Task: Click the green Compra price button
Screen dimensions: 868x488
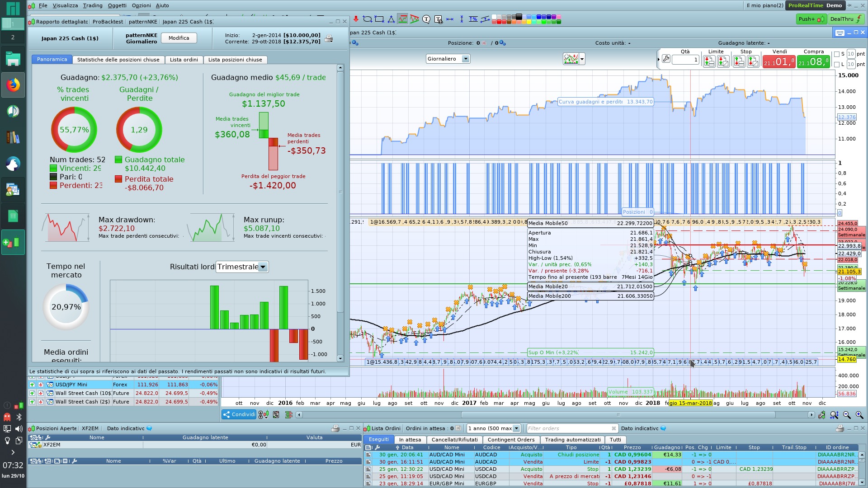Action: [x=813, y=61]
